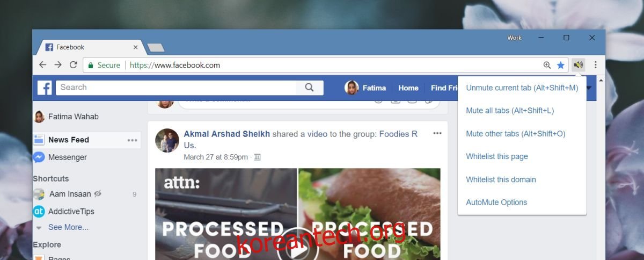
Task: Open Chrome three-dot menu
Action: tap(596, 65)
